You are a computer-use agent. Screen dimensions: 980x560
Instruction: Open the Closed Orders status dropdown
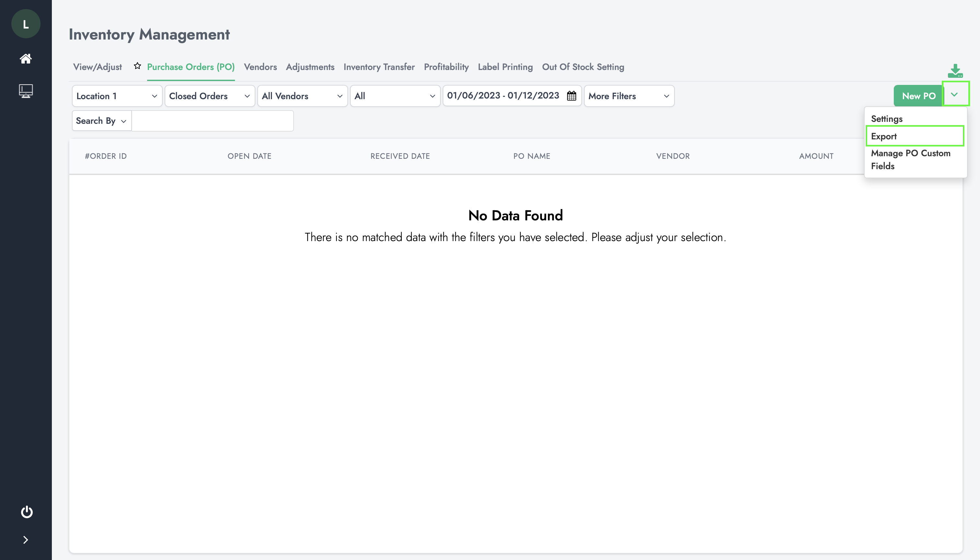coord(210,96)
